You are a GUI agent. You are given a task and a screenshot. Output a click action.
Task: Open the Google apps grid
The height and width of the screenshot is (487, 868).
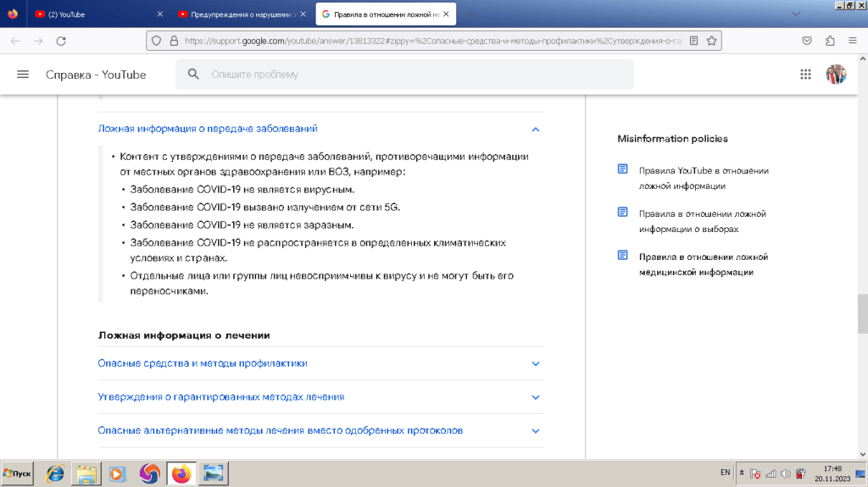coord(805,75)
